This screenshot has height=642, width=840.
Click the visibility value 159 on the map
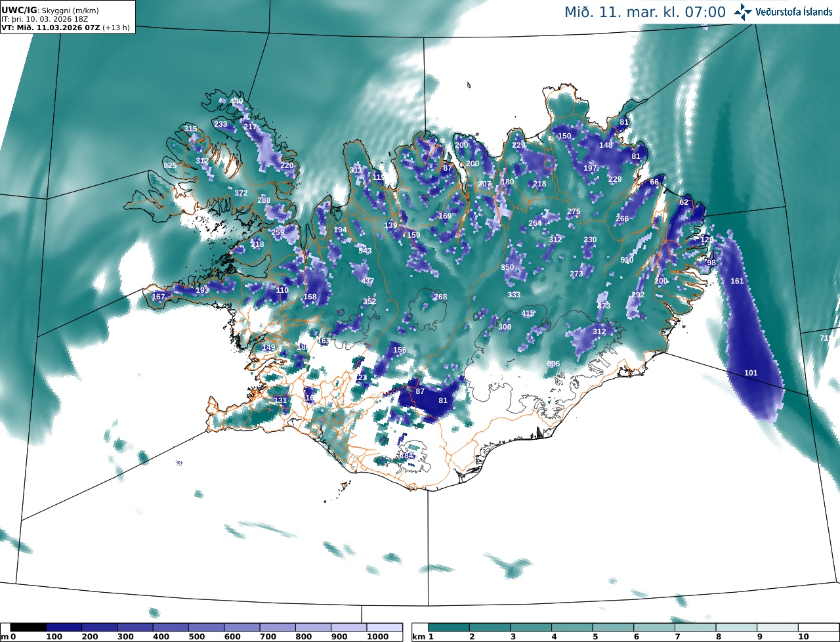coord(413,235)
